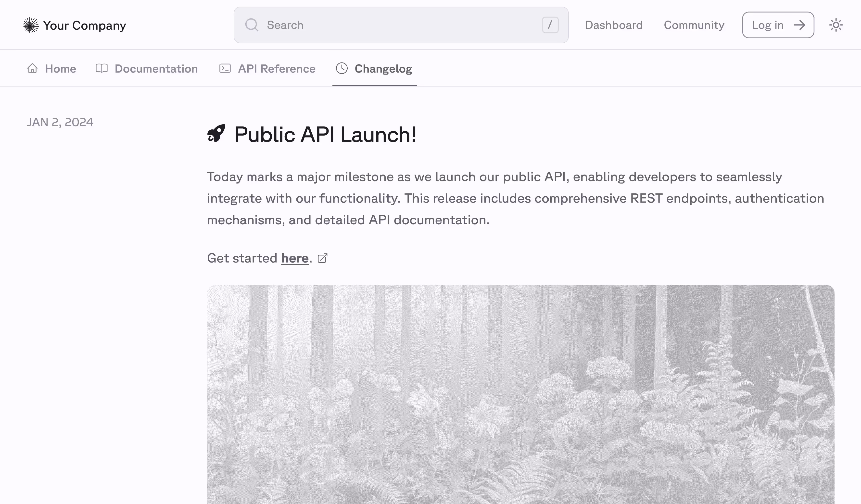The image size is (861, 504).
Task: Follow the 'here' get started link
Action: tap(295, 258)
